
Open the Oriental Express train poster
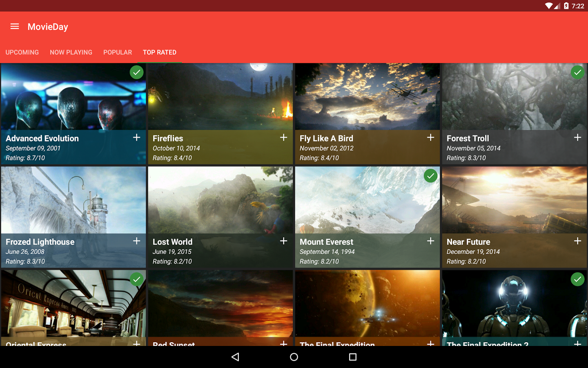pos(73,303)
